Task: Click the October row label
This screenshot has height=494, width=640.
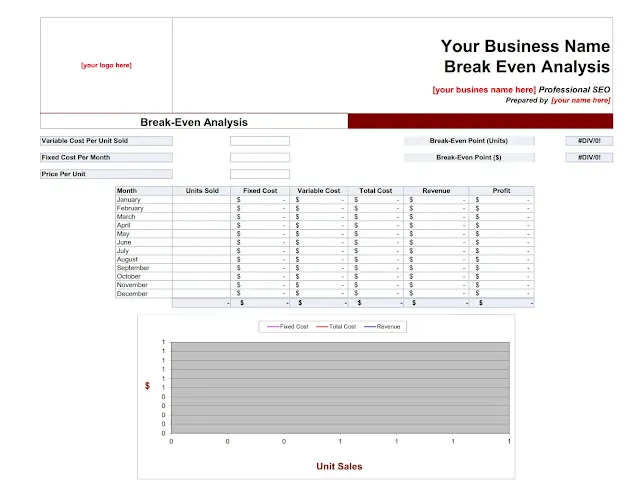Action: click(129, 276)
